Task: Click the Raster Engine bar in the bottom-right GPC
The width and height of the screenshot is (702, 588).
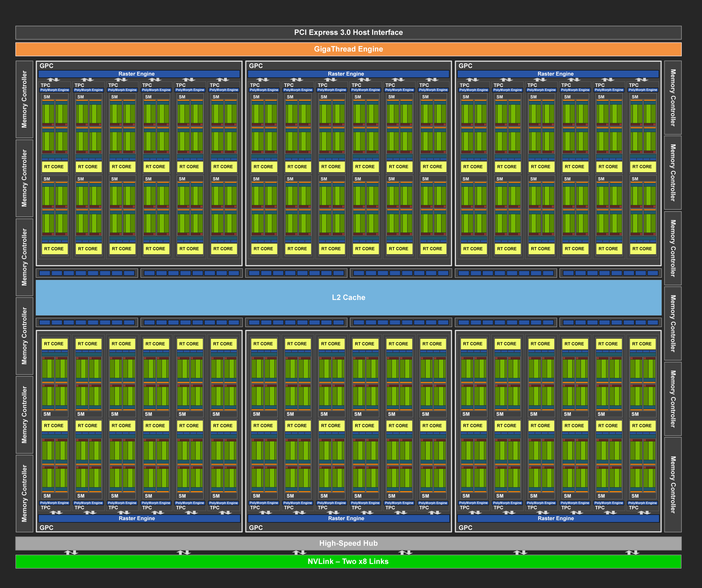Action: point(558,518)
